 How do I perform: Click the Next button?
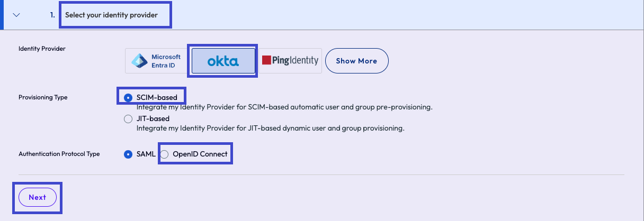[x=38, y=197]
